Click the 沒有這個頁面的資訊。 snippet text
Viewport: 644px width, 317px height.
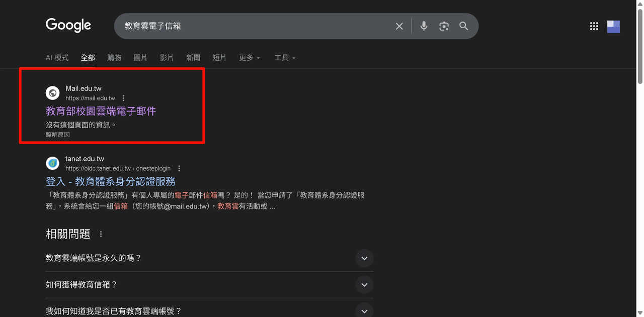tap(81, 125)
